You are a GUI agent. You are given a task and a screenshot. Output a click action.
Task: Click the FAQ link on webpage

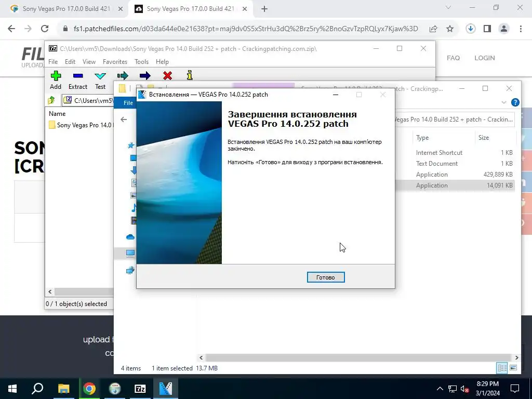click(453, 58)
